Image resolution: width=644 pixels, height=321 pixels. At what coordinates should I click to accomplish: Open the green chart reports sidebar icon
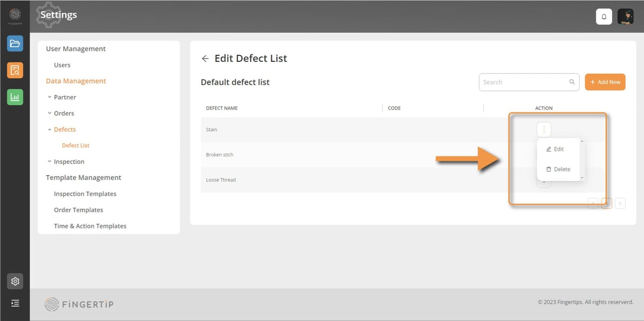(x=15, y=97)
